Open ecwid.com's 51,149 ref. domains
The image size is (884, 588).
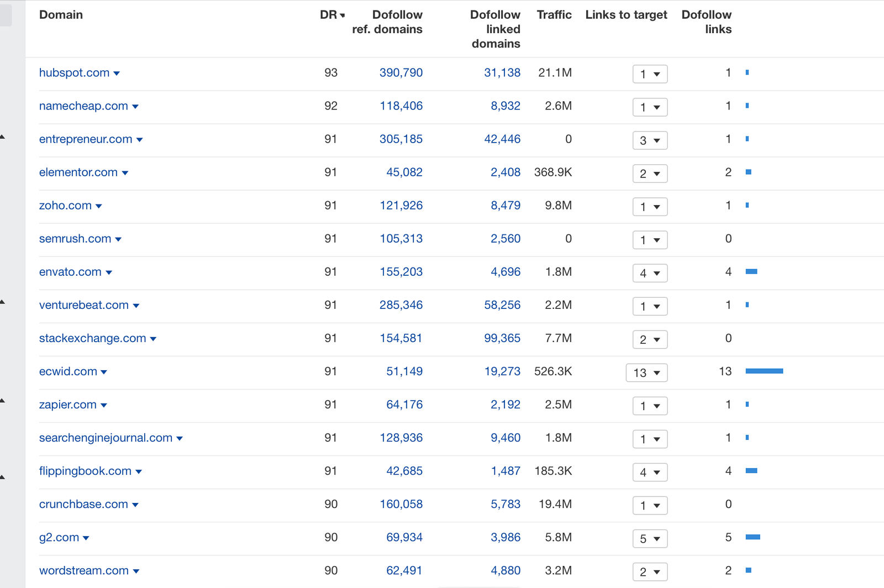pos(404,371)
